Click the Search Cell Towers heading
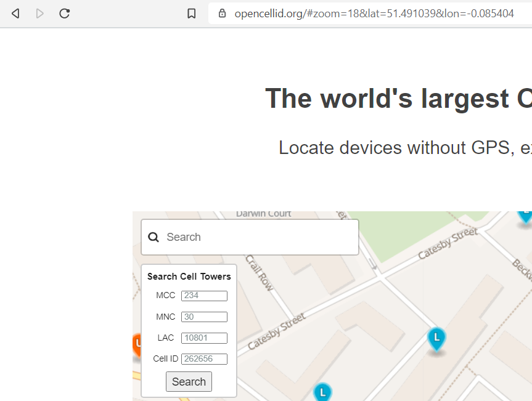This screenshot has width=532, height=401. coord(189,277)
